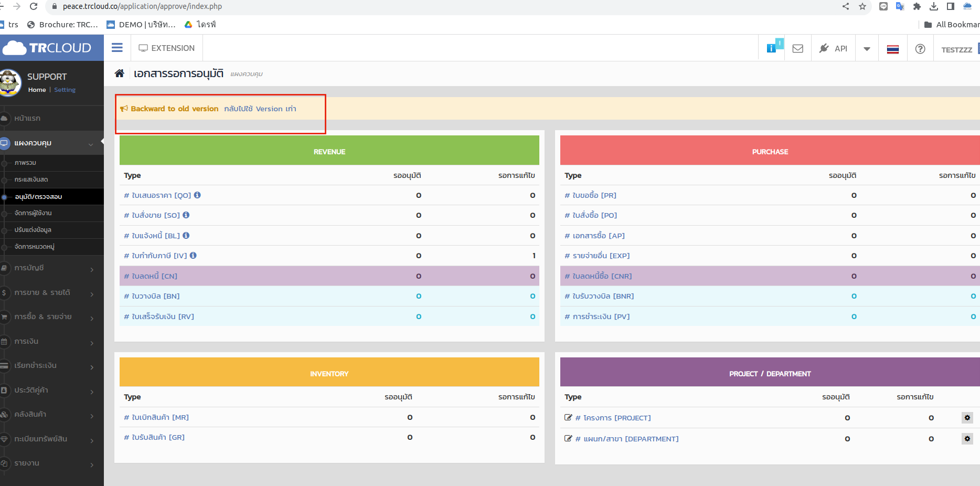
Task: Open จัดการผู้ใช้งาน submenu item
Action: click(33, 213)
